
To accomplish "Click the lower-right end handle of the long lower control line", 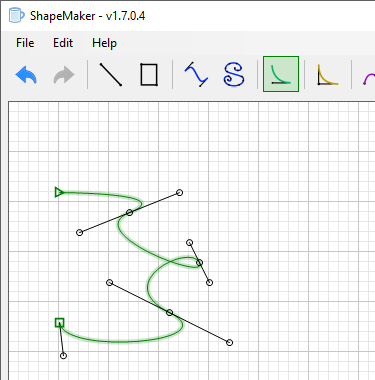I will (x=229, y=342).
